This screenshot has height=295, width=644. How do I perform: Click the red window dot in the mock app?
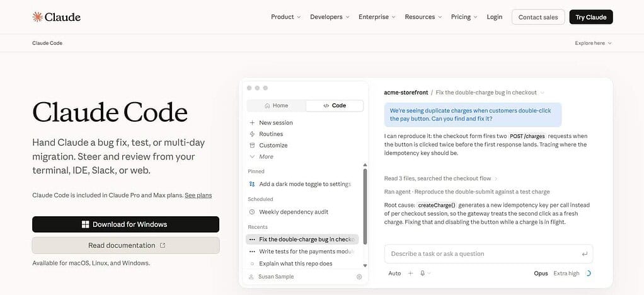[x=249, y=88]
